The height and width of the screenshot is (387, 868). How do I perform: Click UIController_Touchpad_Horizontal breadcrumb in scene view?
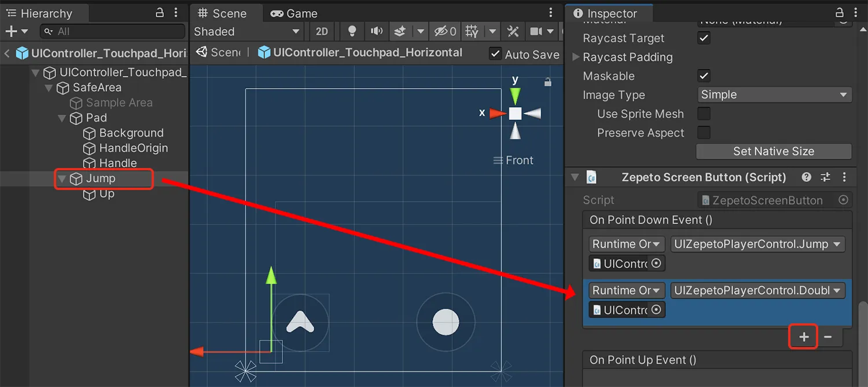tap(360, 52)
